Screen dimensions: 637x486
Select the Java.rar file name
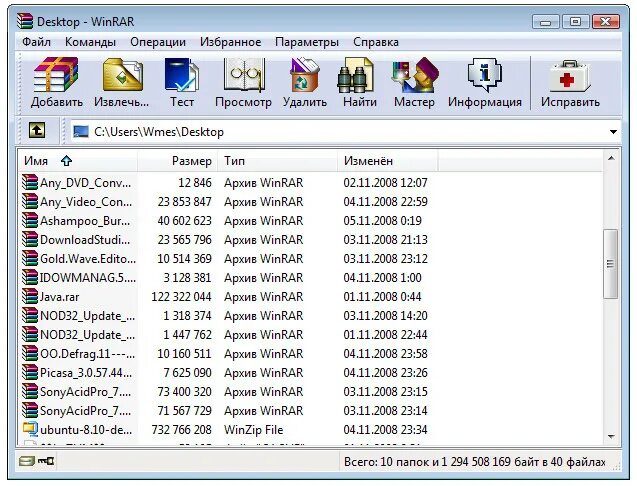click(x=60, y=297)
